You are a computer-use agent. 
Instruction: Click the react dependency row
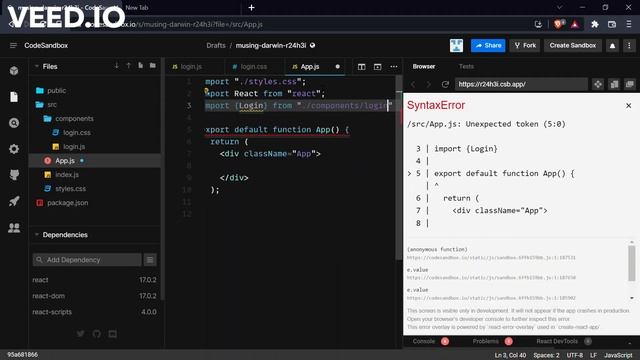[94, 280]
